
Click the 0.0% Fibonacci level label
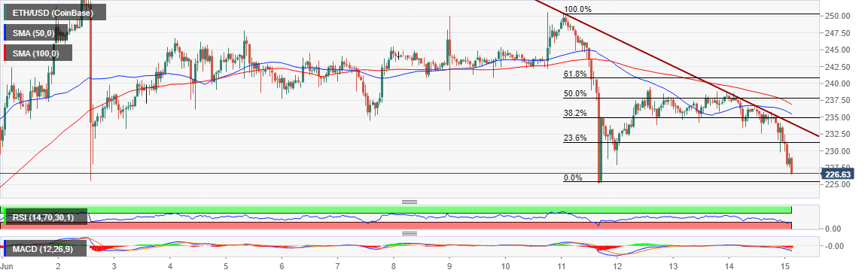click(x=573, y=177)
